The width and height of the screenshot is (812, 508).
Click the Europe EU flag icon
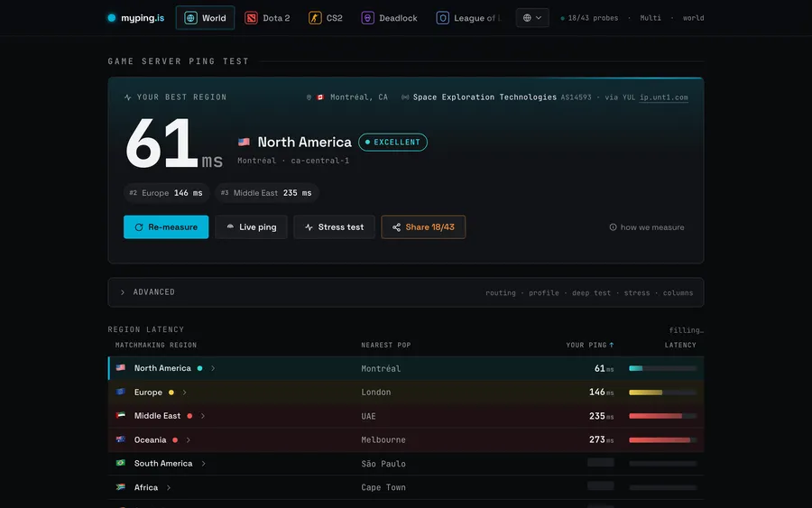(x=121, y=392)
